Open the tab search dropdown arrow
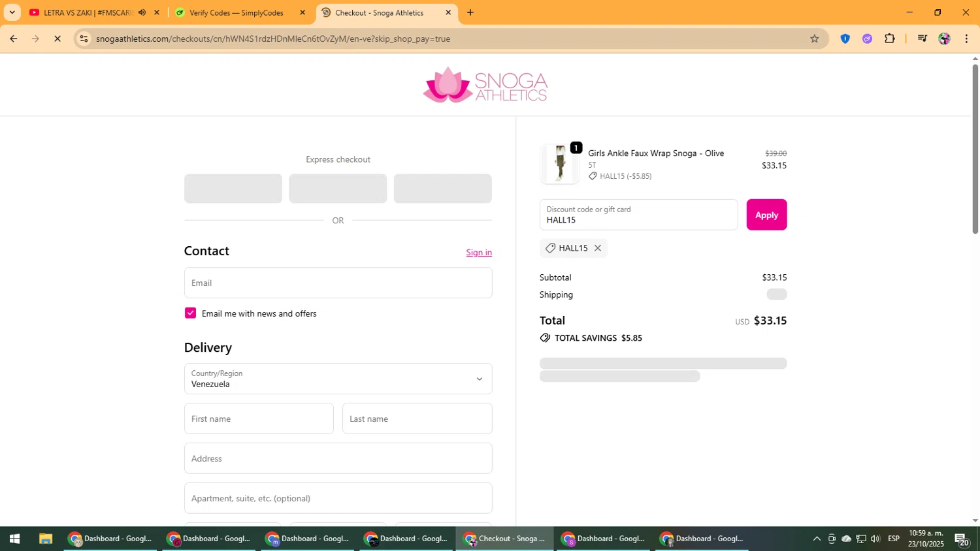Viewport: 980px width, 551px height. (x=12, y=12)
